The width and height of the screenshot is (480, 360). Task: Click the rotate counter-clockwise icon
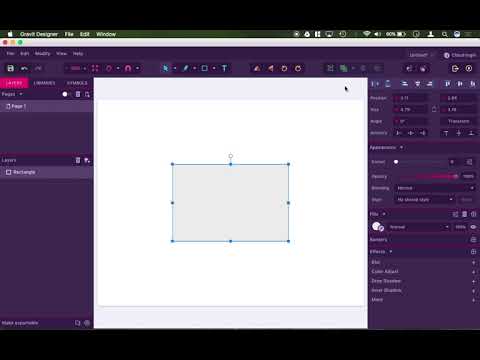(x=284, y=68)
